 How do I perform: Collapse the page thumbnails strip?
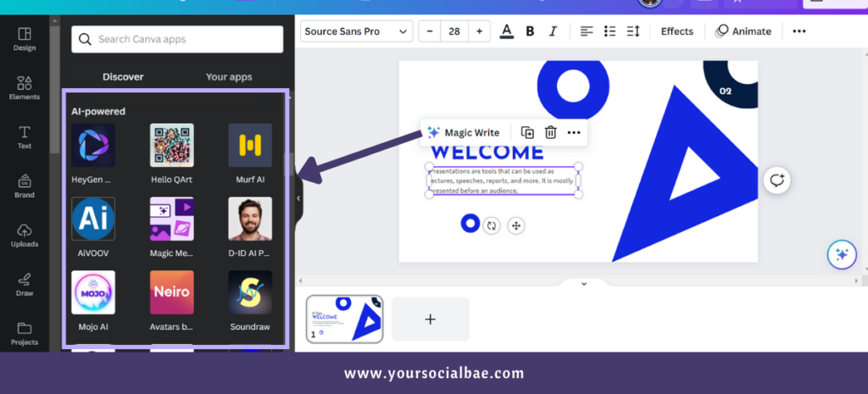(x=583, y=283)
